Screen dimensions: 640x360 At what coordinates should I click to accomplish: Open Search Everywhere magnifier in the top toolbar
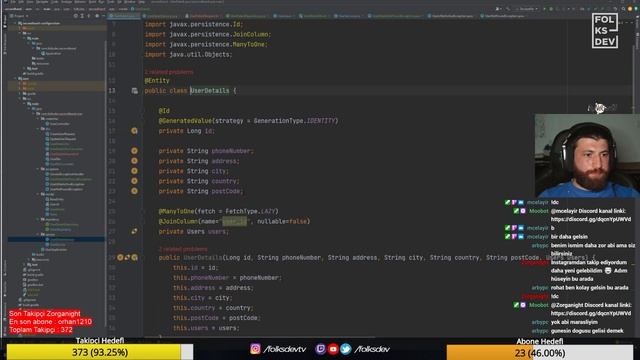point(623,9)
